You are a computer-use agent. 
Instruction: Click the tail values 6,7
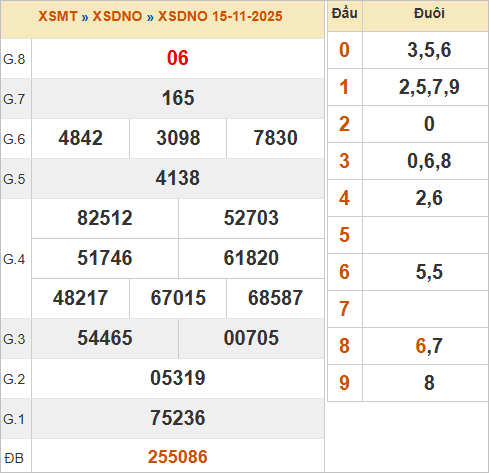429,346
